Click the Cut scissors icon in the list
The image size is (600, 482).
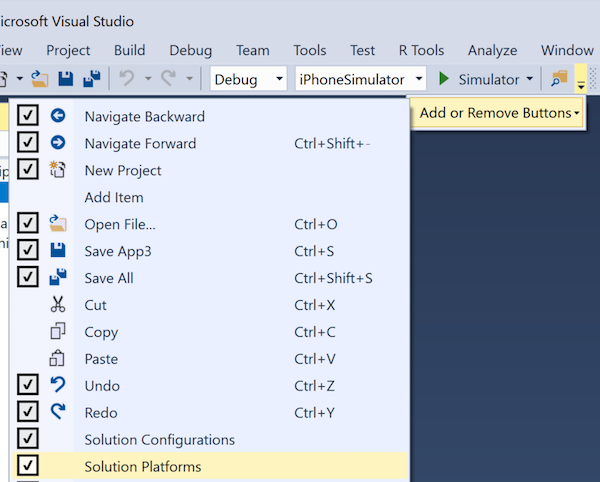click(x=58, y=305)
